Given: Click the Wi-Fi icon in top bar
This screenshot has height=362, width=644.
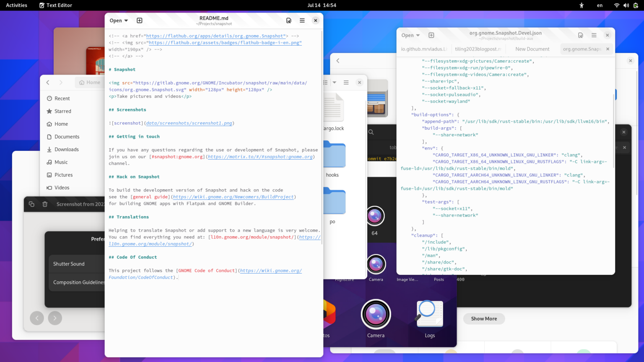Looking at the screenshot, I should click(617, 5).
